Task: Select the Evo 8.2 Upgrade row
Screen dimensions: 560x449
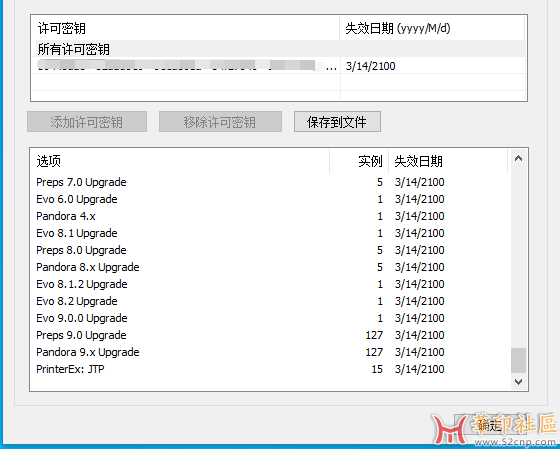Action: coord(270,301)
